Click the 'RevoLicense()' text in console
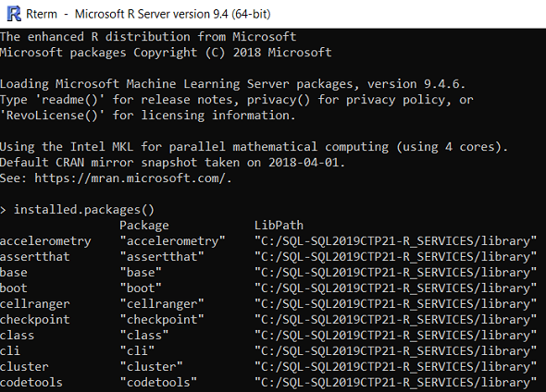 pos(52,116)
